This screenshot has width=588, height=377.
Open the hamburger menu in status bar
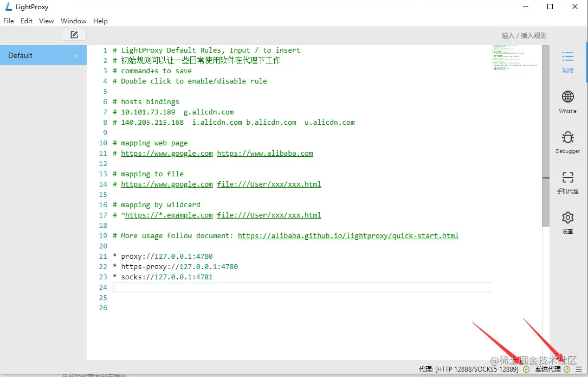coord(579,369)
